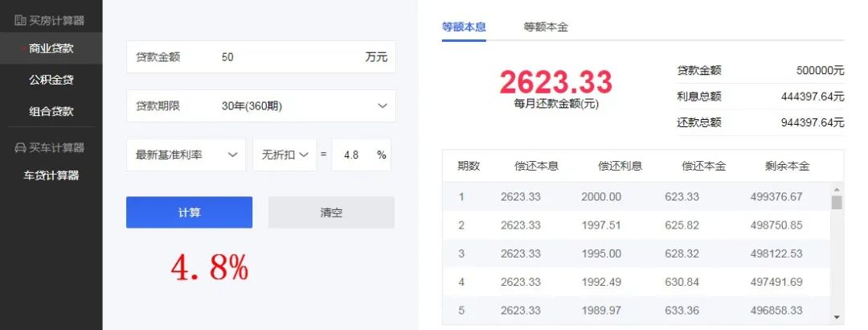Click scrollbar down arrow in repayment table
The width and height of the screenshot is (868, 330).
837,317
